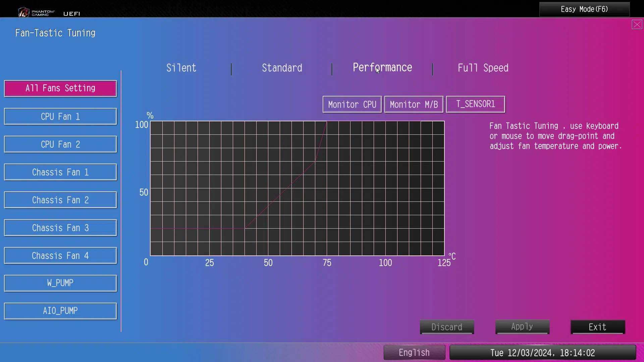
Task: Select the AIO_PUMP entry
Action: [x=60, y=311]
